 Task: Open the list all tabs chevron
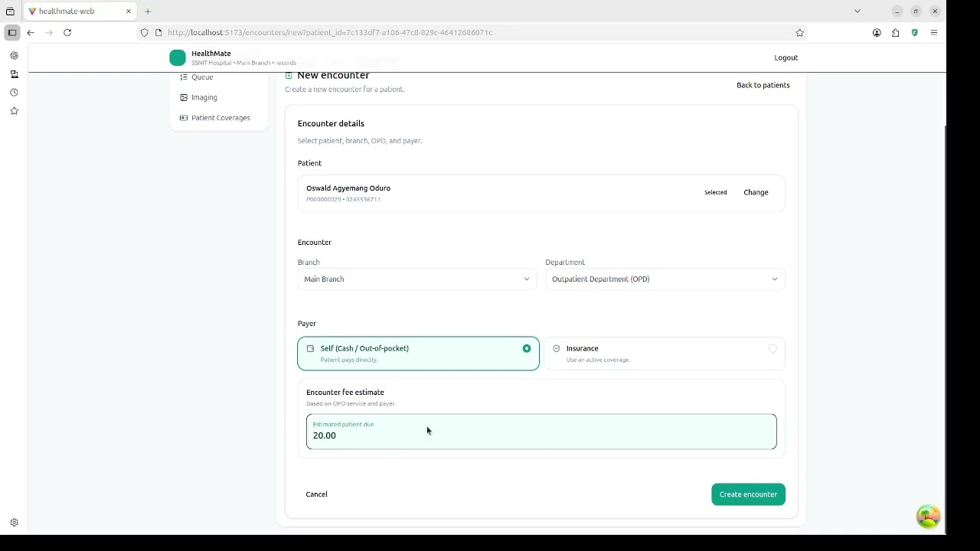tap(857, 11)
